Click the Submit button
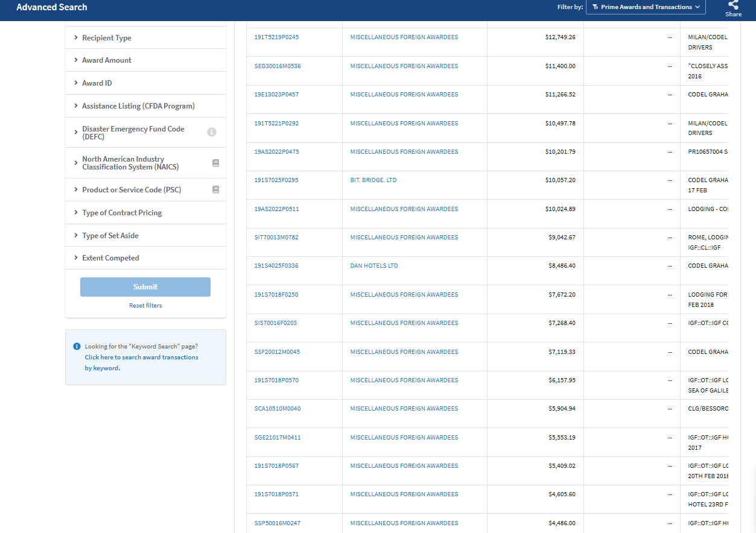Image resolution: width=756 pixels, height=533 pixels. pos(145,287)
